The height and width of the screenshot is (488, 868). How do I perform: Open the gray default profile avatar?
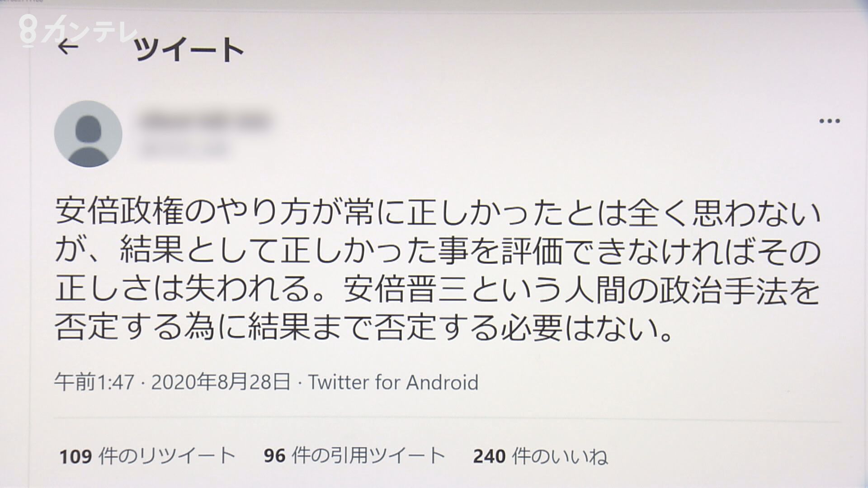coord(88,134)
